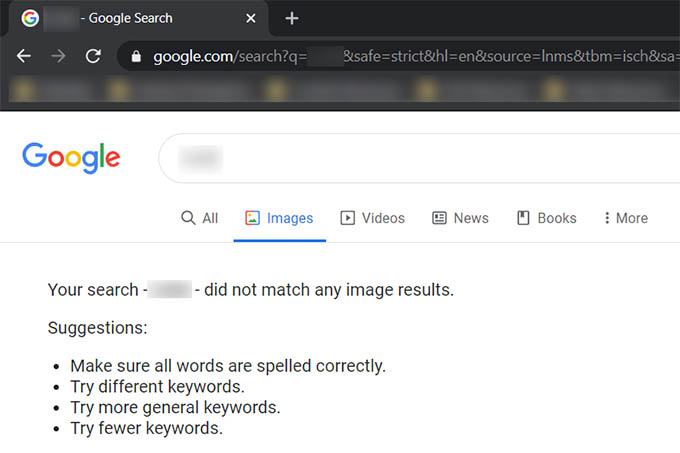
Task: Click the address bar URL
Action: [414, 56]
